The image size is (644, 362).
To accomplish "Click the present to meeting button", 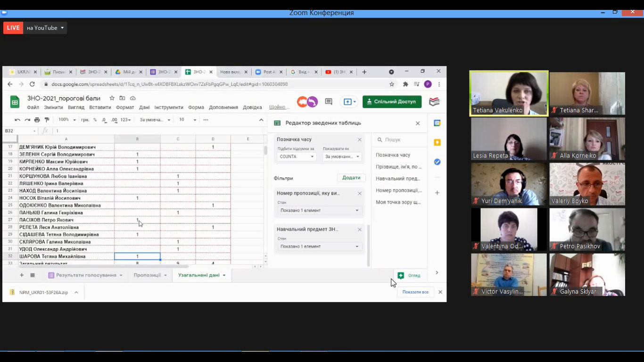I will [x=349, y=102].
